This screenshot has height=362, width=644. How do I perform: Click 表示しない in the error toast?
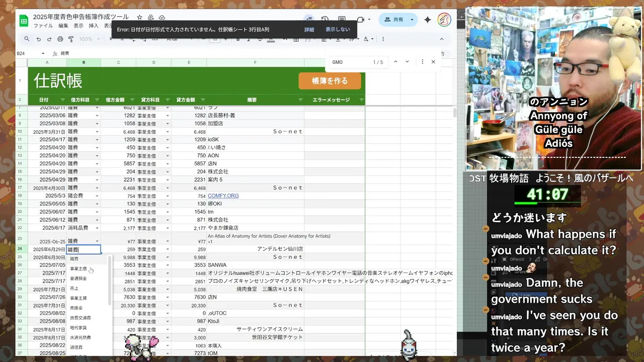[x=338, y=30]
